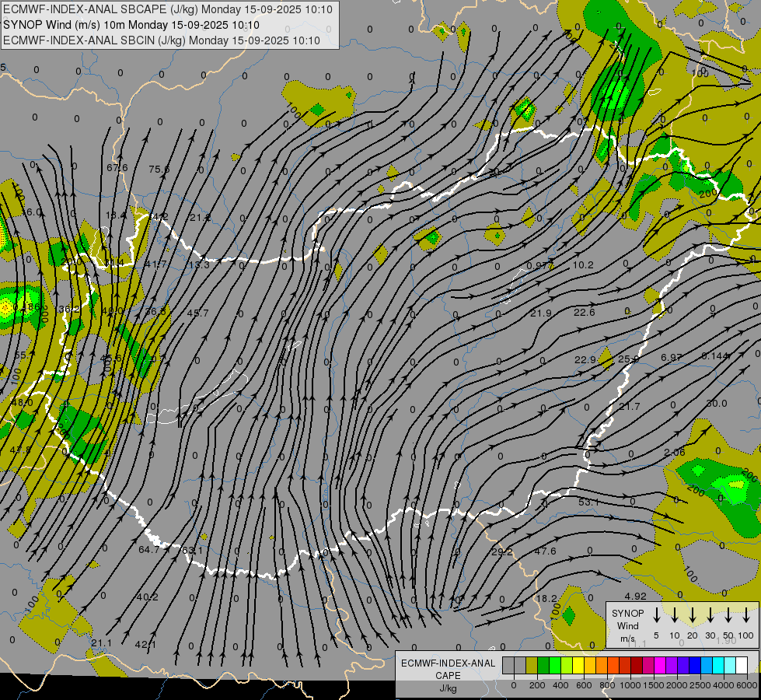Image resolution: width=761 pixels, height=700 pixels.
Task: Select the dark red swatch in CAPE color bar
Action: 637,666
